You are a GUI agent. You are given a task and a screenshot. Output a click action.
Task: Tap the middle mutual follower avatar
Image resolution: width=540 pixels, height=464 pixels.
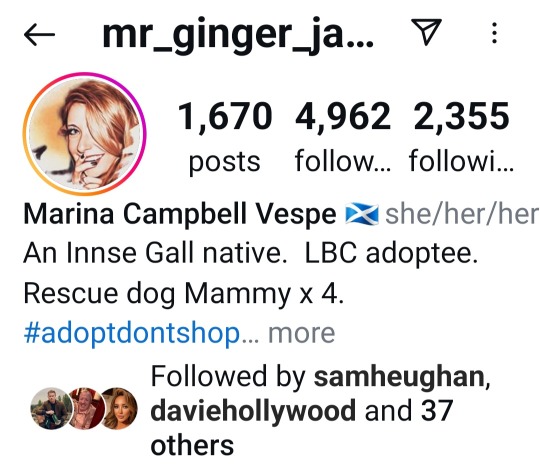[85, 409]
